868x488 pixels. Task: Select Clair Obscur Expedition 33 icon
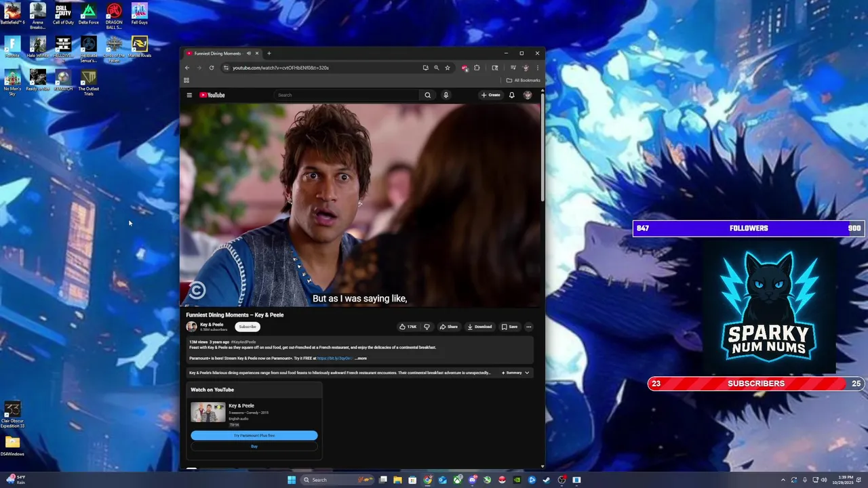click(x=12, y=415)
